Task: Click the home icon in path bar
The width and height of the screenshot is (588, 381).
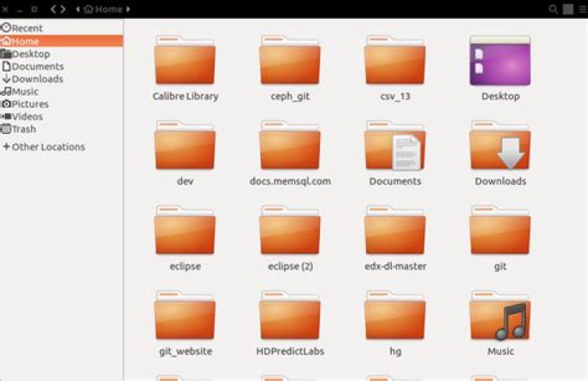Action: coord(88,9)
